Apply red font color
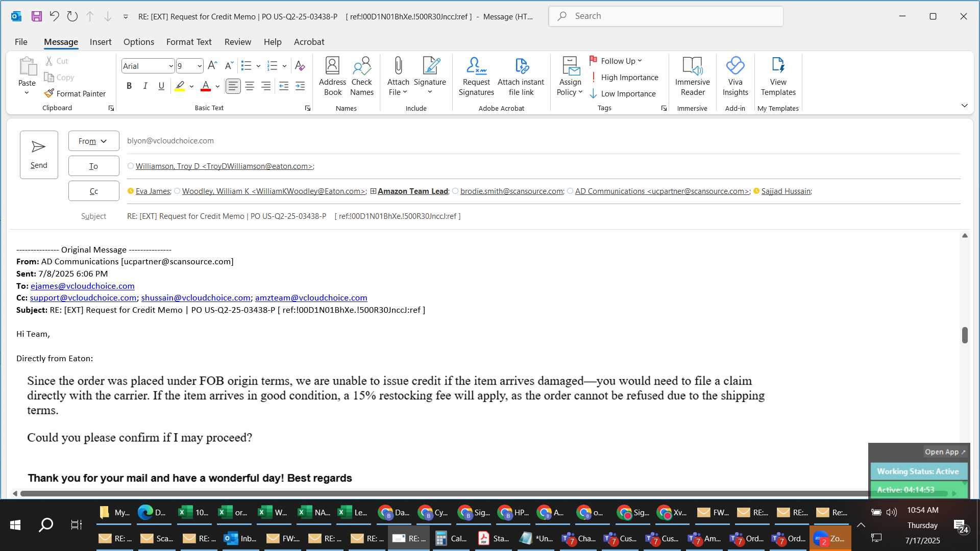 (x=206, y=86)
